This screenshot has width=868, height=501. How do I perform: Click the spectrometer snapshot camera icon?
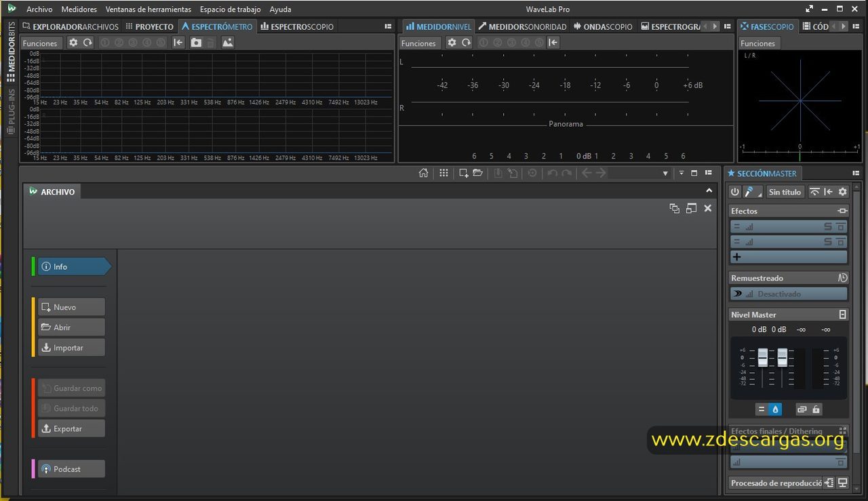click(x=196, y=43)
